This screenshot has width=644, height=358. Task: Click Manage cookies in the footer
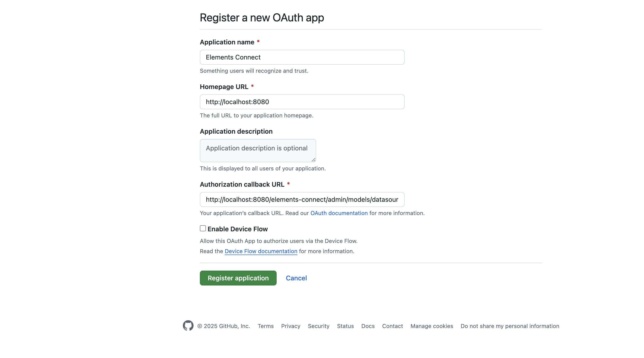point(432,326)
